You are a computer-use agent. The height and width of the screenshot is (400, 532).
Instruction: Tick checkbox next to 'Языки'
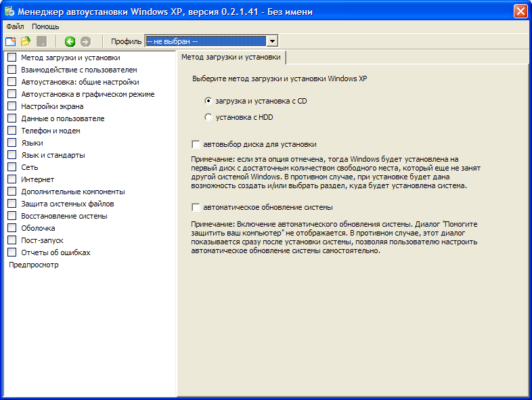(x=12, y=143)
